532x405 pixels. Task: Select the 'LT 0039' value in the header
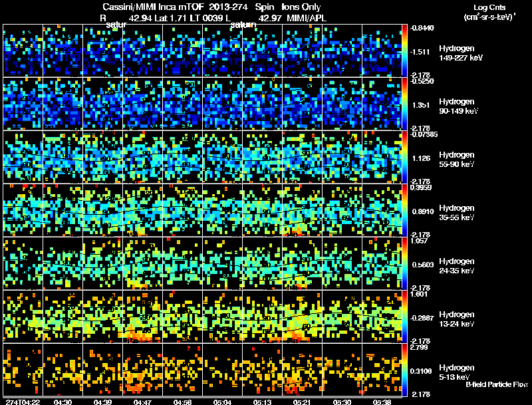(207, 18)
